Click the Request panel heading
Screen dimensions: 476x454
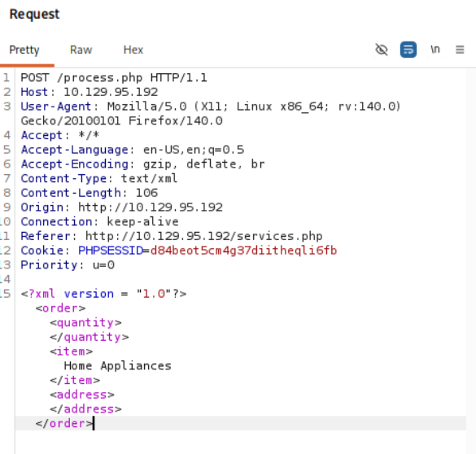click(34, 15)
